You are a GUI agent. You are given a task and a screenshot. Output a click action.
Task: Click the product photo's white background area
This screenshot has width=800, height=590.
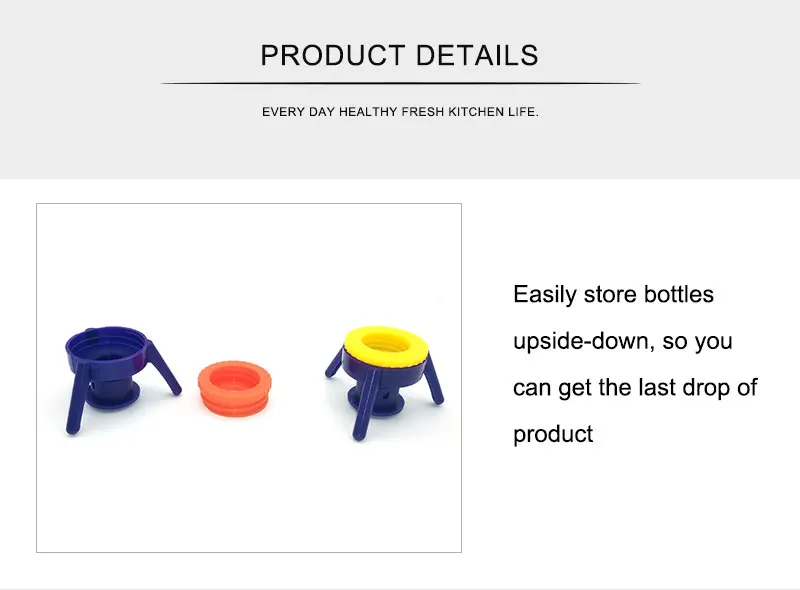tap(249, 255)
